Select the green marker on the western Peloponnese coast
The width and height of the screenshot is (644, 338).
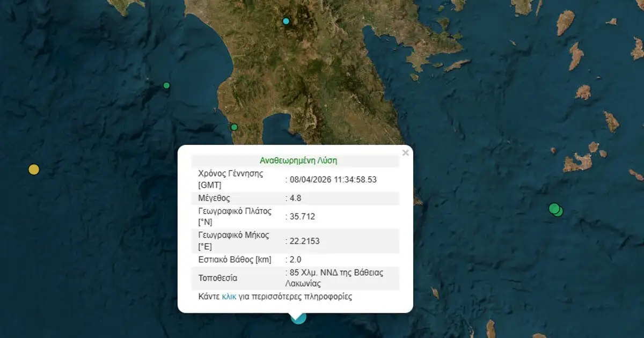(233, 127)
